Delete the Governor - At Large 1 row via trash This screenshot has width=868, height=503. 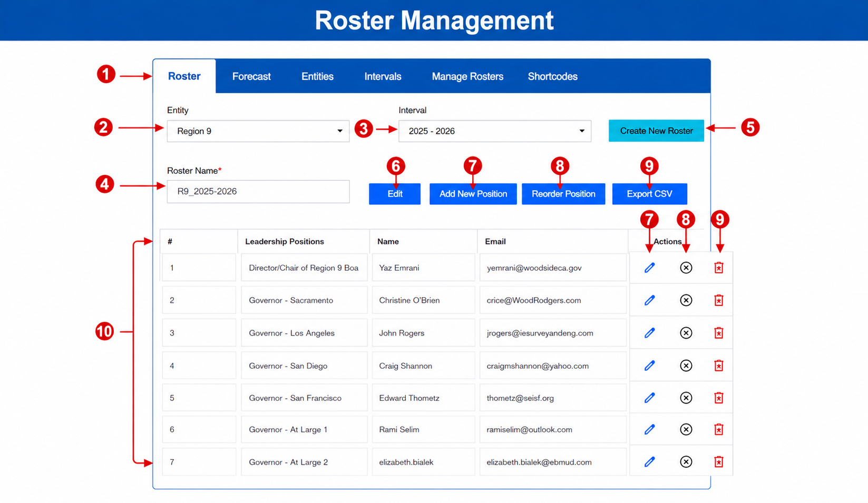[719, 429]
